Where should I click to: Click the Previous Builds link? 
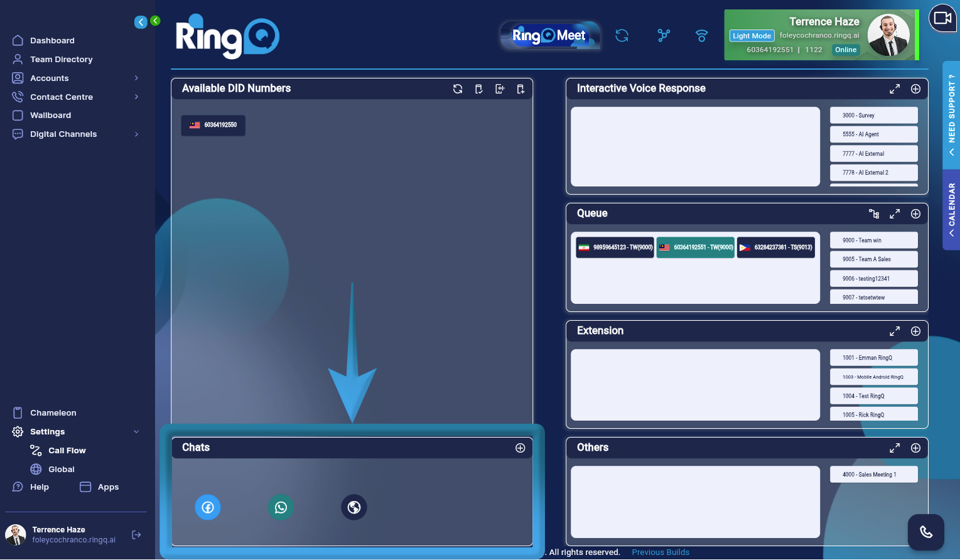coord(660,552)
